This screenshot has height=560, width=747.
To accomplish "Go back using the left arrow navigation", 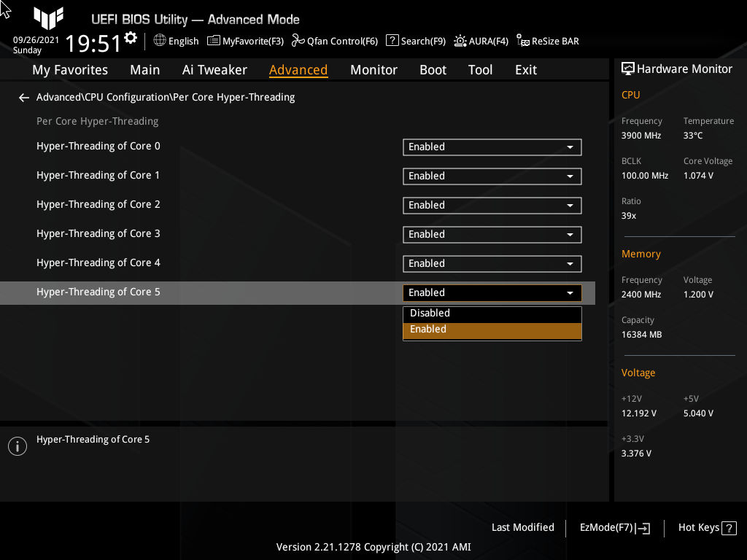I will click(23, 97).
